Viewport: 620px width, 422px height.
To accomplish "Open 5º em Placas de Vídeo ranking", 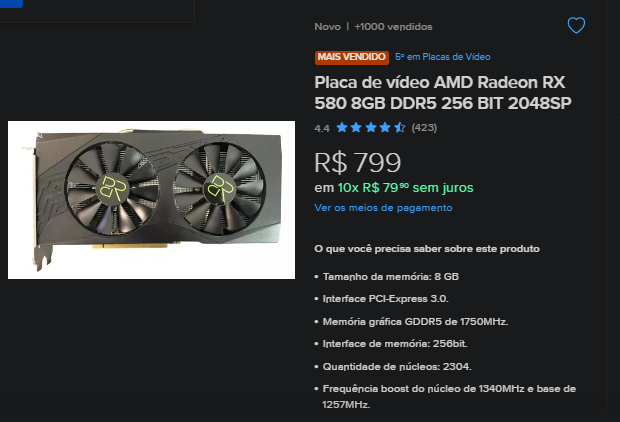I will [443, 57].
